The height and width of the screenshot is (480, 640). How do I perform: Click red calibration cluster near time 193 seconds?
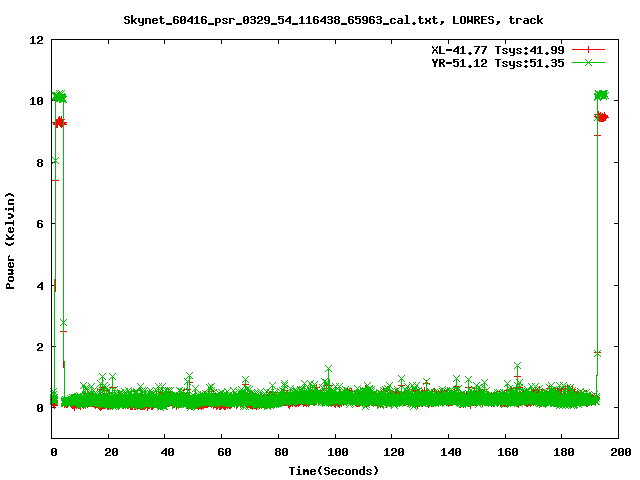(602, 117)
